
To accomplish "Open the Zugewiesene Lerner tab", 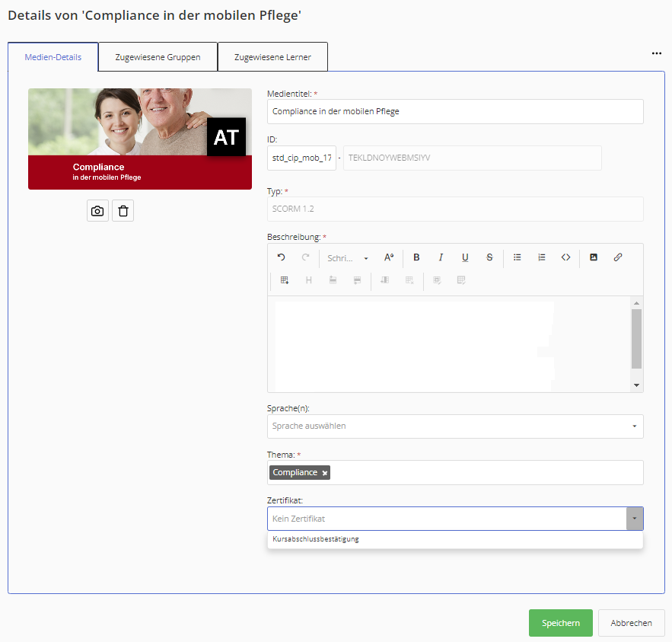I will pos(272,57).
